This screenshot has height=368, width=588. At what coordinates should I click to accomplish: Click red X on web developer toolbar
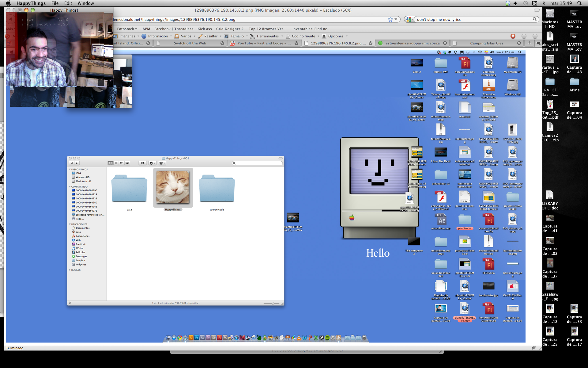click(513, 36)
